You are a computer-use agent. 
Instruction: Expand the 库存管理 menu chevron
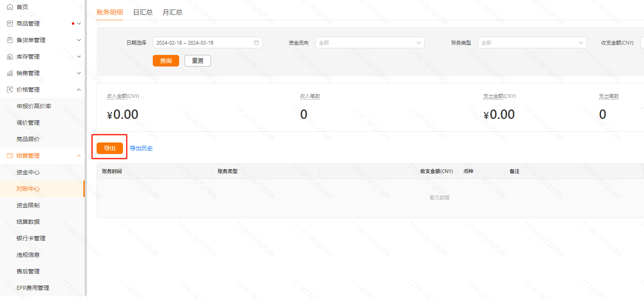click(79, 57)
